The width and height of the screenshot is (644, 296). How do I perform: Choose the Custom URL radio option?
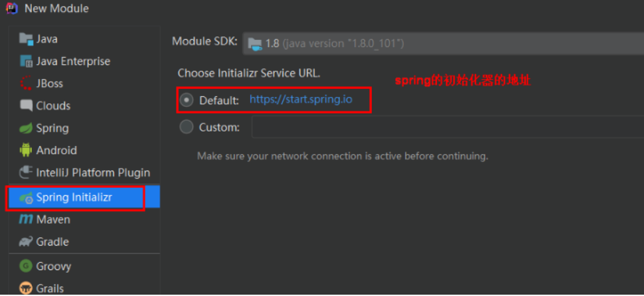tap(187, 127)
